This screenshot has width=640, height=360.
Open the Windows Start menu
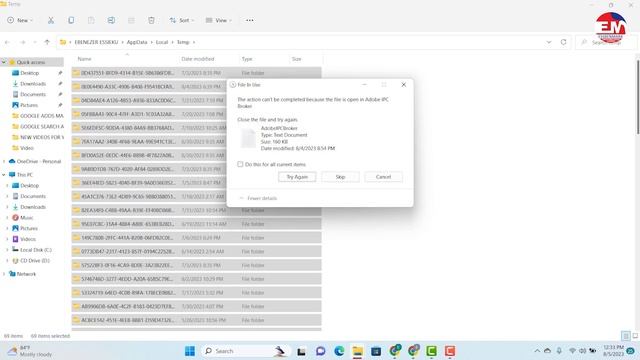(x=190, y=351)
